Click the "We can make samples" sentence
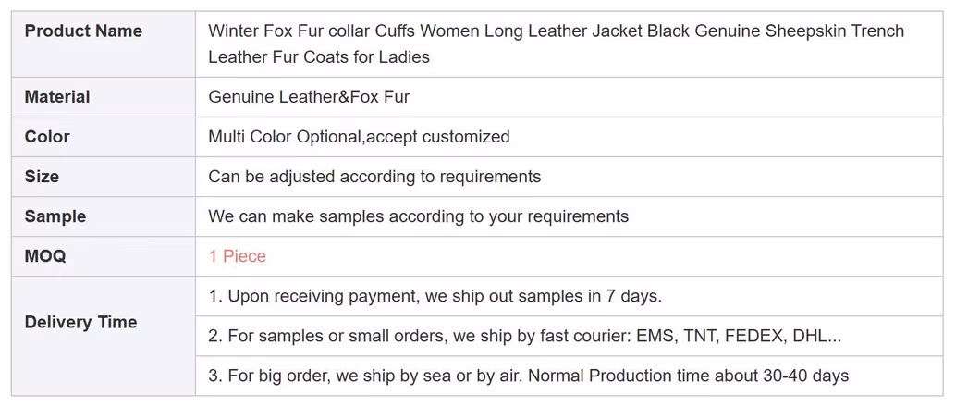 (418, 216)
